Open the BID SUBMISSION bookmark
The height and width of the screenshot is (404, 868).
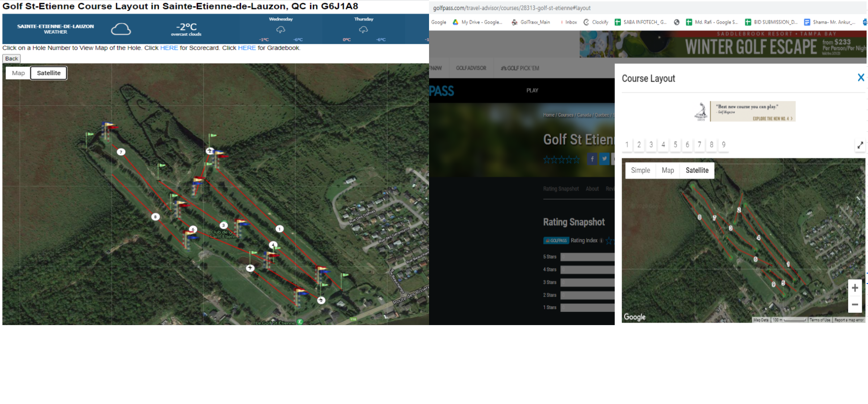point(771,22)
